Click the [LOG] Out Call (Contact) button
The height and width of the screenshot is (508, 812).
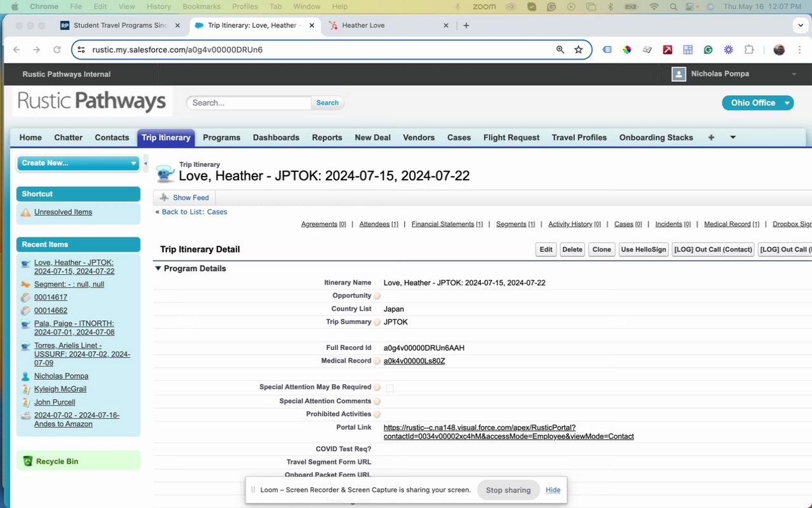(x=713, y=250)
